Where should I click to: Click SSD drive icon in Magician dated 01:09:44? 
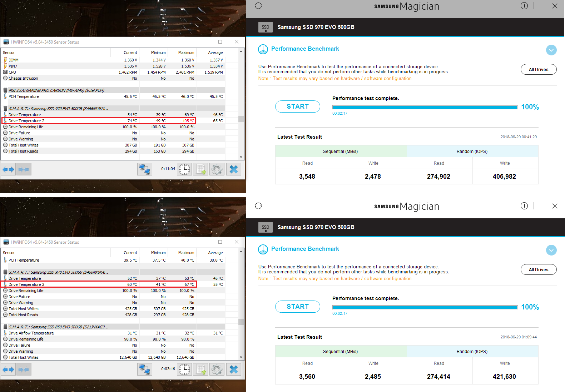(x=266, y=227)
